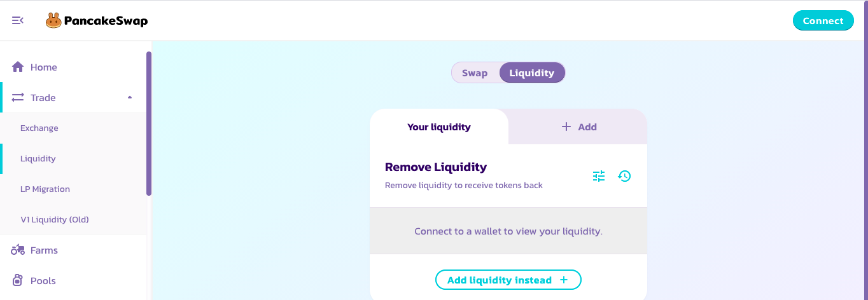Select the Liquidity toggle option
Screen dimensions: 868x300
coord(532,72)
